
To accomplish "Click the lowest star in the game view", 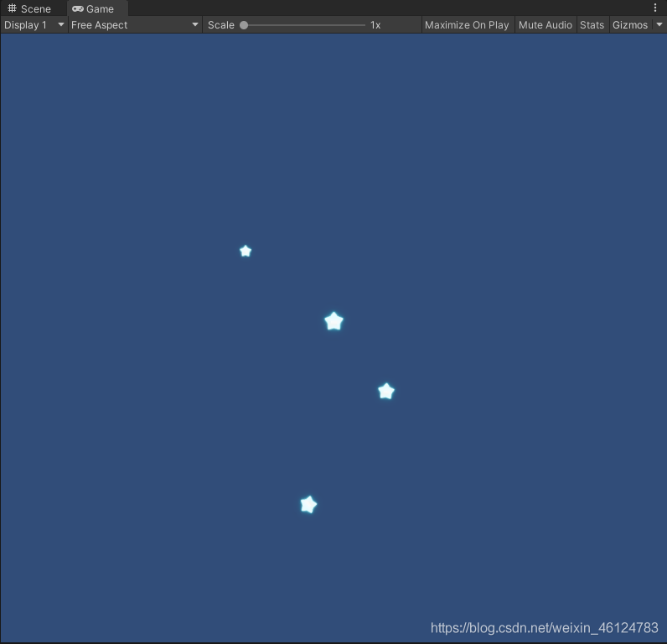I will [308, 505].
